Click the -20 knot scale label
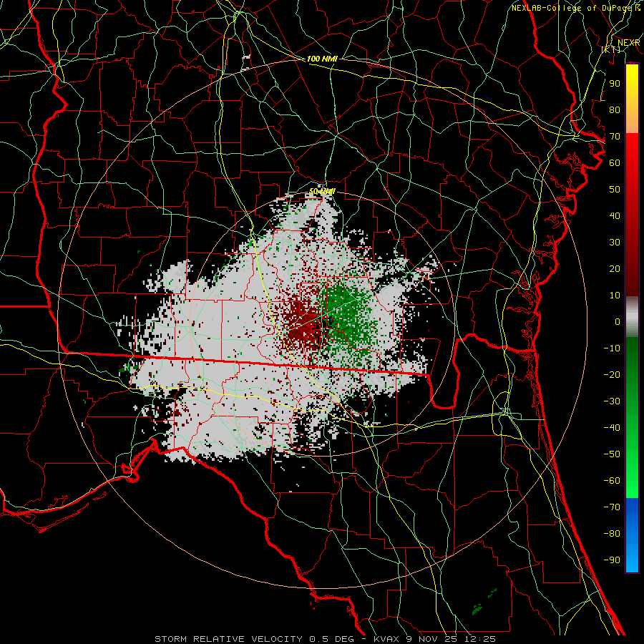 (x=612, y=374)
